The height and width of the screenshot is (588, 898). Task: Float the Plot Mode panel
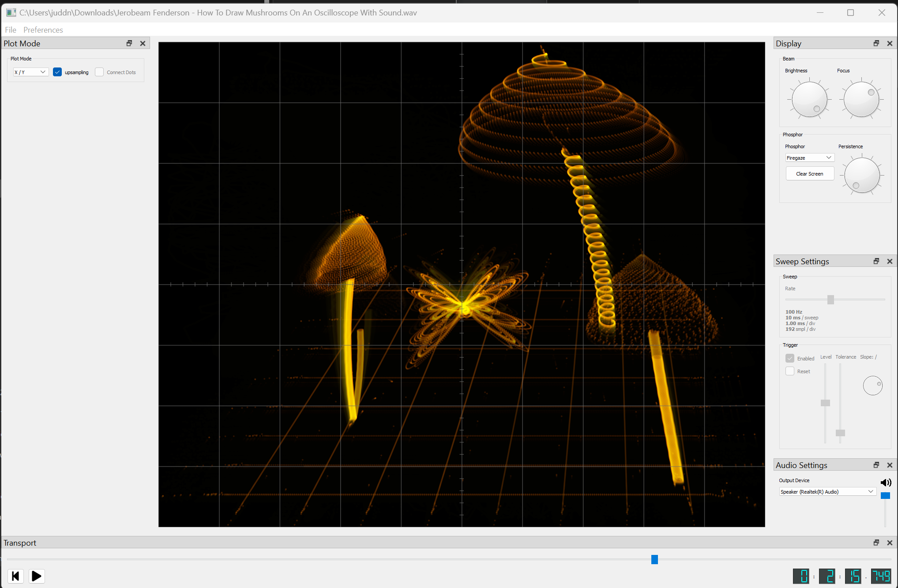(x=129, y=43)
